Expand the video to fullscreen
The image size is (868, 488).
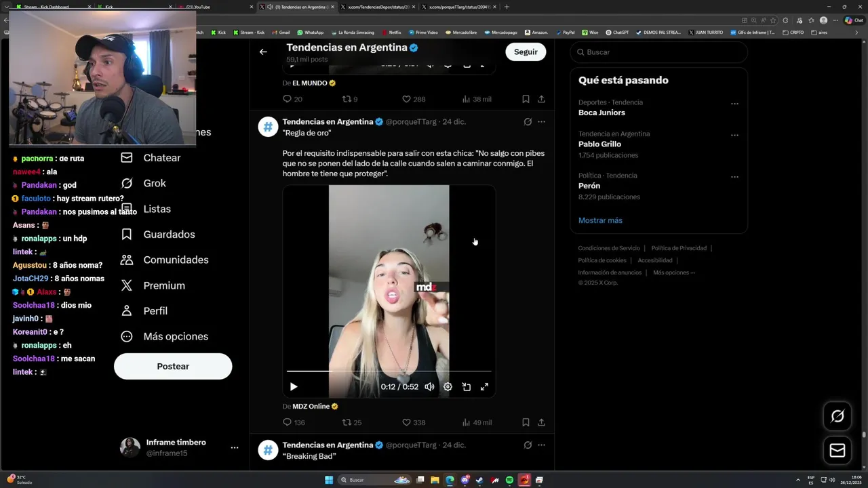click(x=484, y=387)
